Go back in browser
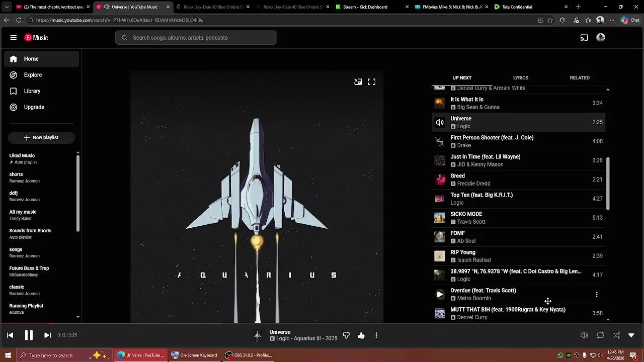 click(x=7, y=20)
